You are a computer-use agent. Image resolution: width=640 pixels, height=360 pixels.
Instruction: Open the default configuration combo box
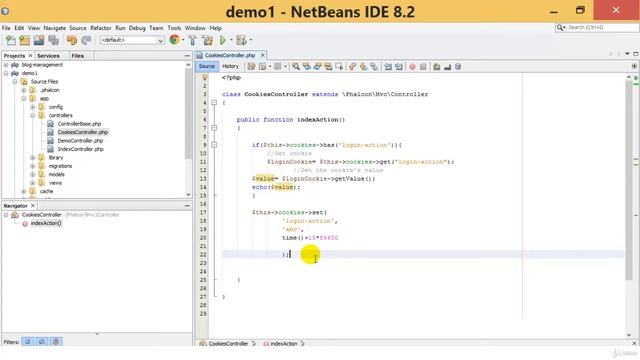(x=132, y=40)
